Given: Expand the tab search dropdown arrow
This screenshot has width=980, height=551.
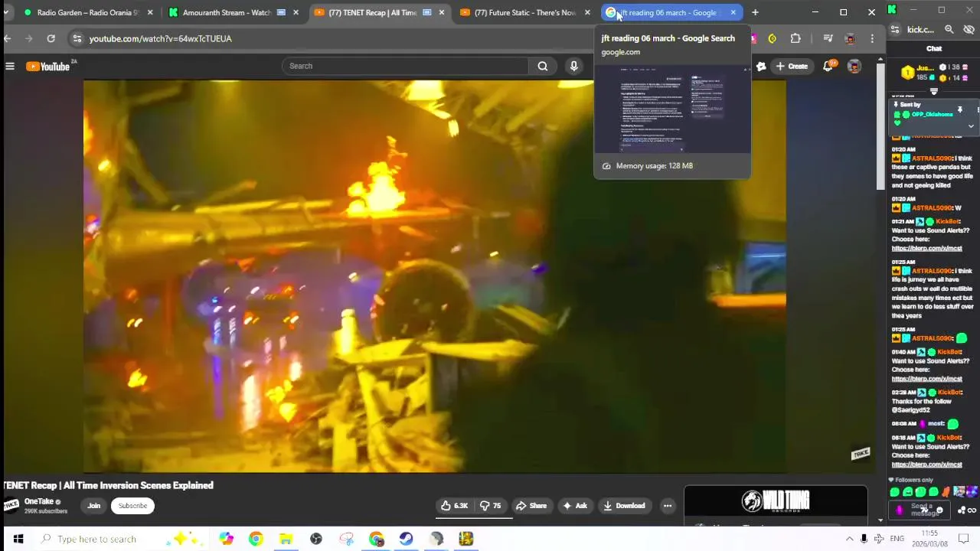Looking at the screenshot, I should (6, 12).
